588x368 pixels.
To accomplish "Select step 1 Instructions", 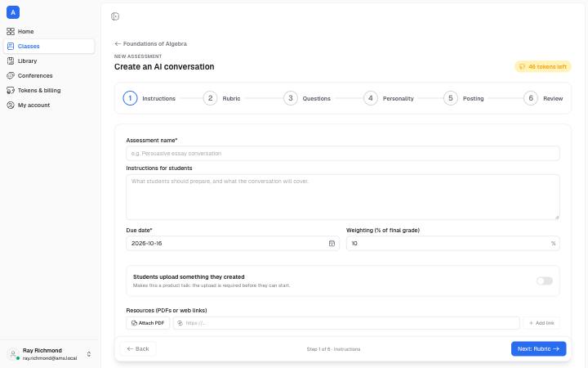I will click(149, 98).
